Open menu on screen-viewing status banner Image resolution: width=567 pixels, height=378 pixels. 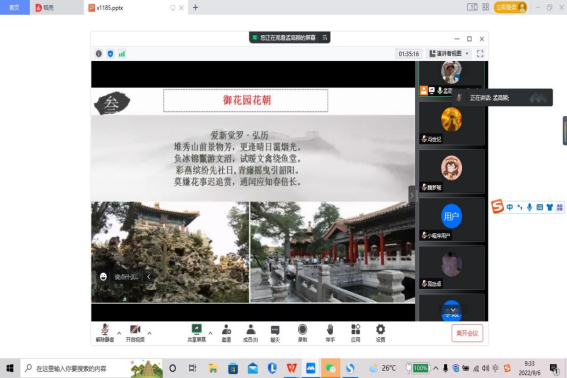point(325,37)
